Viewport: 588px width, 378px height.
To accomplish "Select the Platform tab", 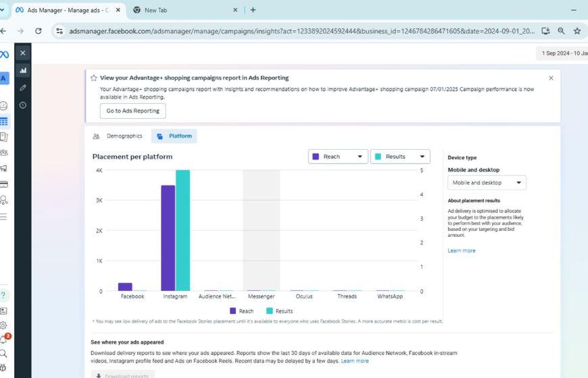I will click(x=174, y=136).
